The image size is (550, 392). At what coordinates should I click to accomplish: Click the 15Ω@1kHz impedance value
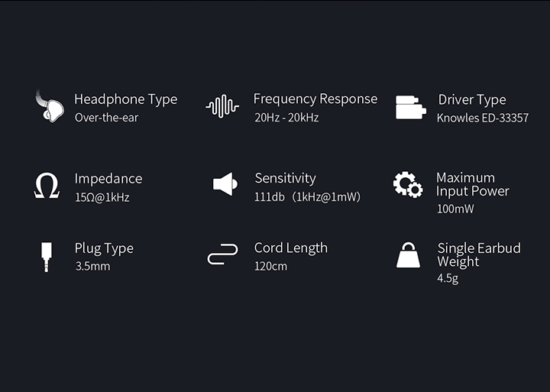(x=102, y=196)
